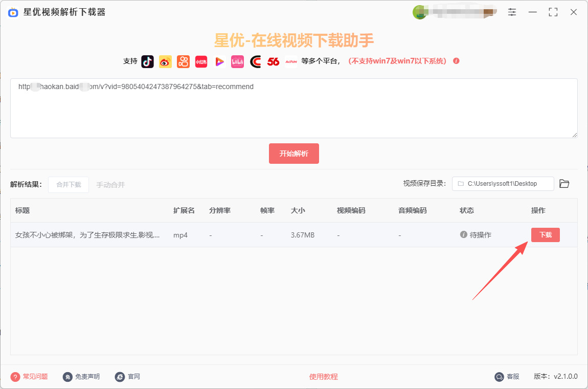The height and width of the screenshot is (389, 588).
Task: Click the resize grip of the URL box
Action: [x=575, y=135]
